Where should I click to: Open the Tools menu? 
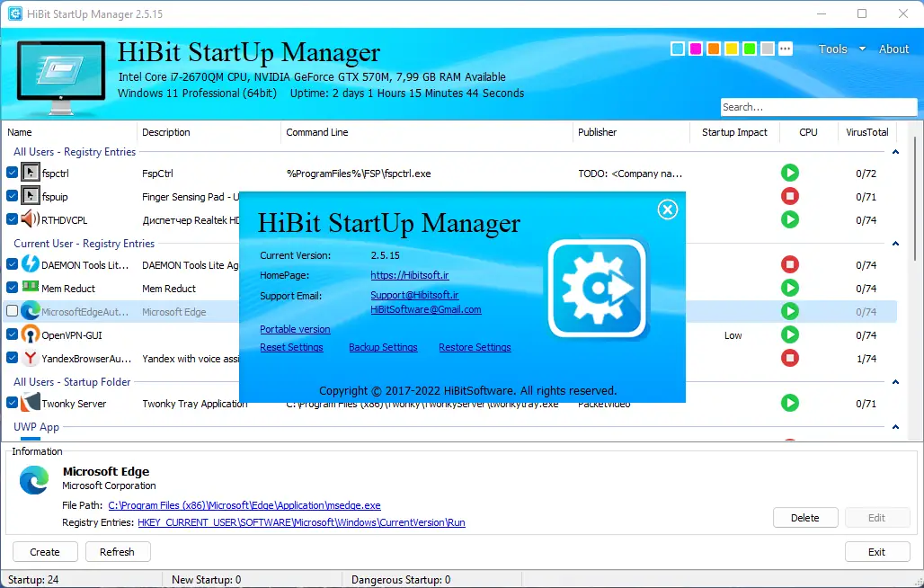[832, 49]
